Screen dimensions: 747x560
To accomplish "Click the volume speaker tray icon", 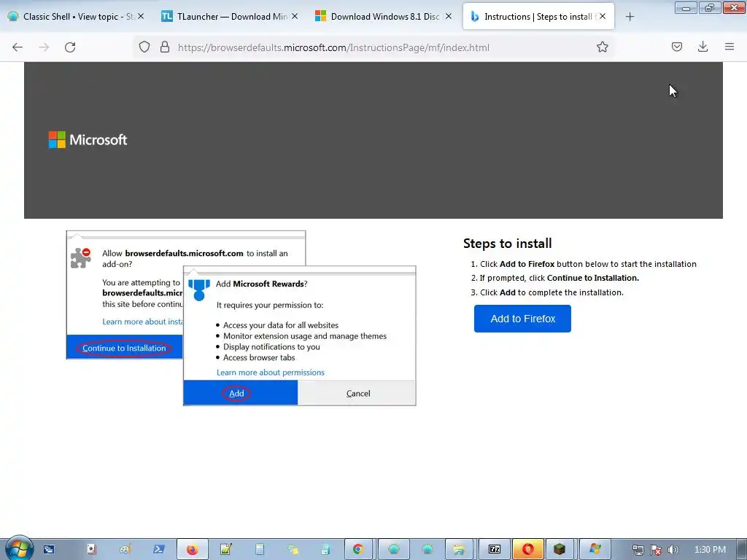I will point(673,550).
